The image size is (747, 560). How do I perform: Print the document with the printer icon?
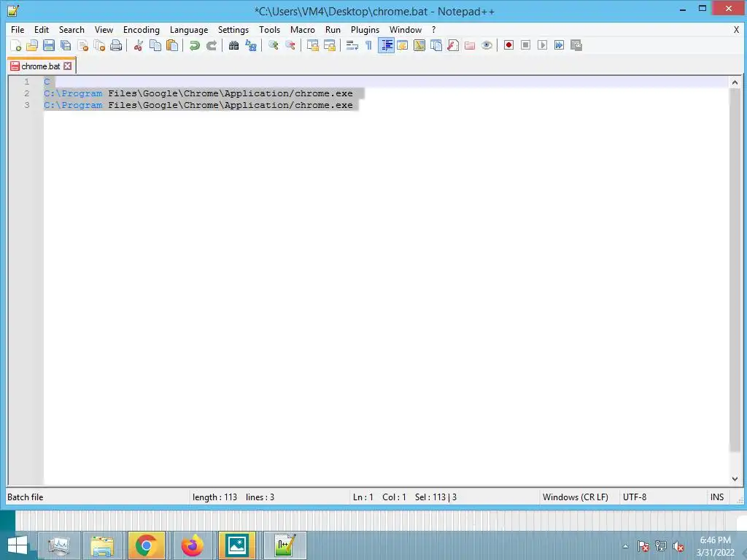[x=116, y=45]
